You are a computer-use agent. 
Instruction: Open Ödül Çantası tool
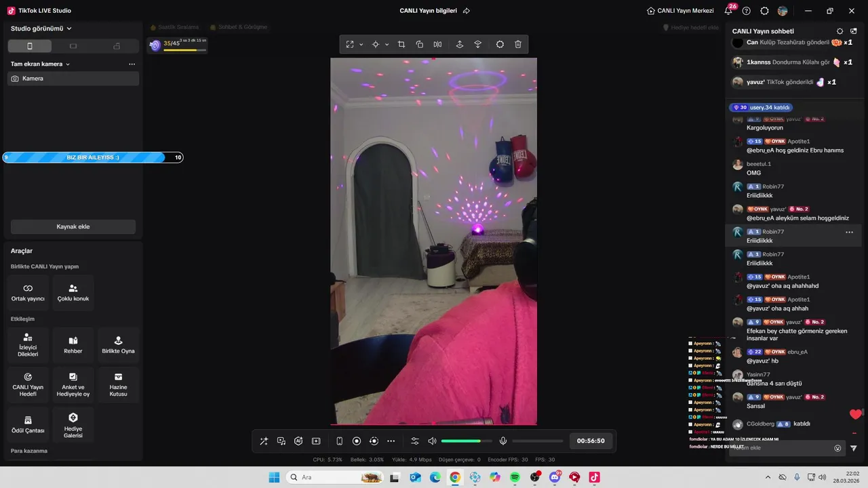pyautogui.click(x=28, y=425)
